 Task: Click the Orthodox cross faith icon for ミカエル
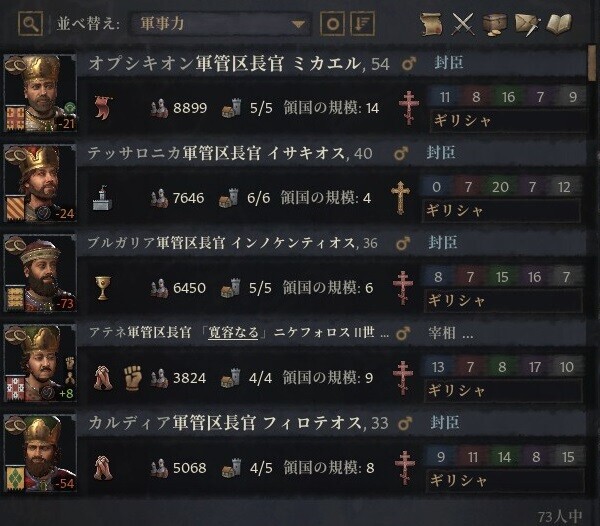pos(409,108)
